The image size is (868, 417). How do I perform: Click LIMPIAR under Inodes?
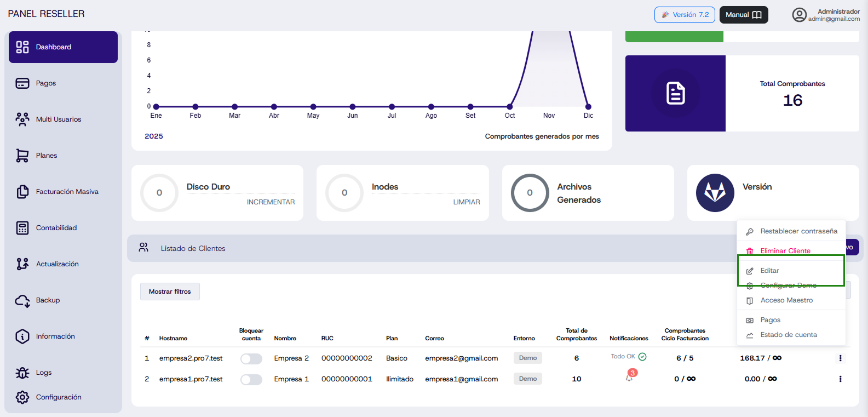(x=466, y=202)
